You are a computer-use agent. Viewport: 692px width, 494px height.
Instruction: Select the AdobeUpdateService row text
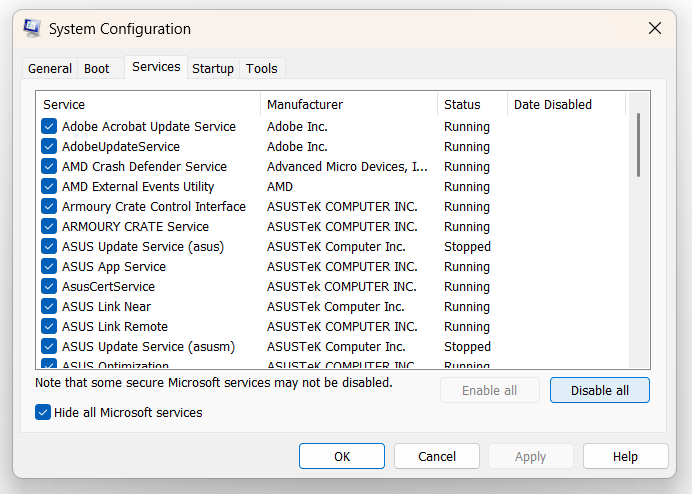coord(121,147)
